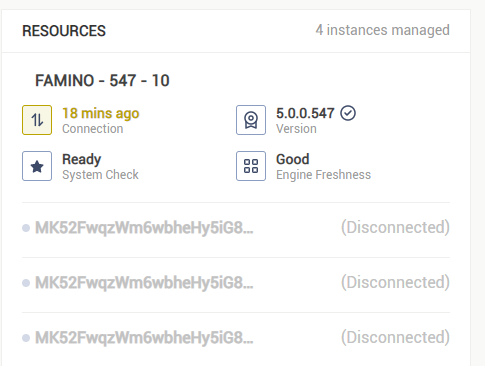Click the System Check star icon
The height and width of the screenshot is (366, 485).
37,166
